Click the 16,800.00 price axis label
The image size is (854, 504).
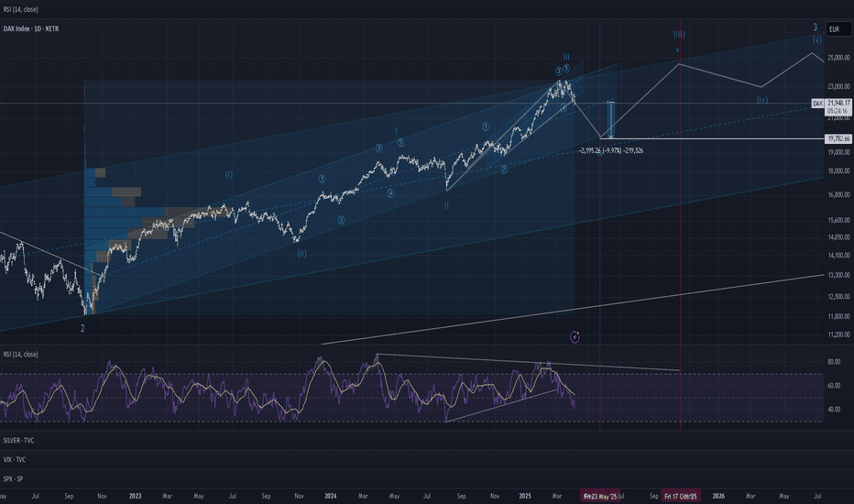[838, 194]
